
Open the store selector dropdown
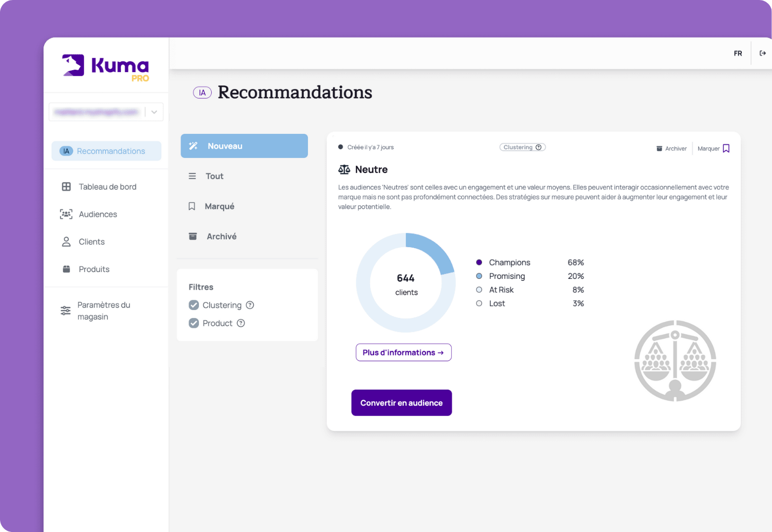pyautogui.click(x=154, y=112)
